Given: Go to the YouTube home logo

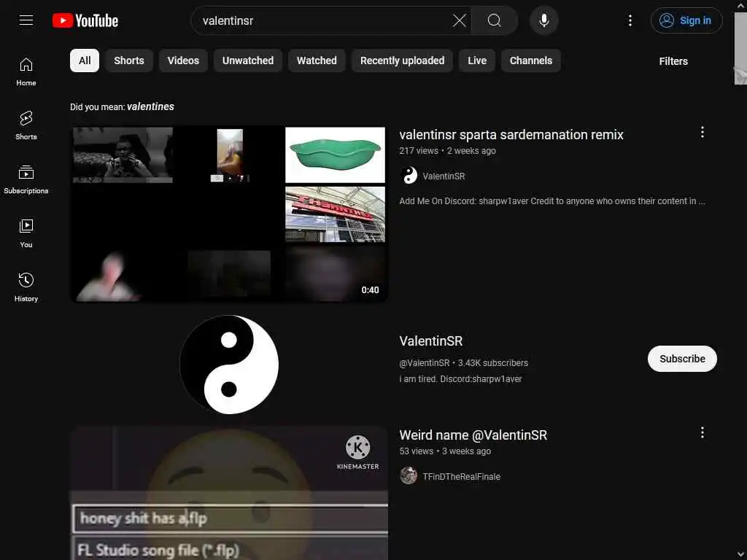Looking at the screenshot, I should [85, 20].
